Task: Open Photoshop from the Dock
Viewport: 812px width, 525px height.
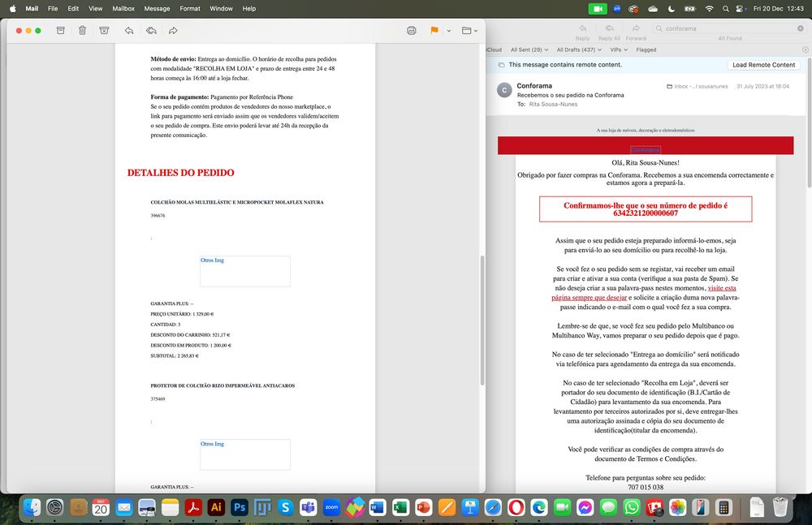Action: point(240,507)
